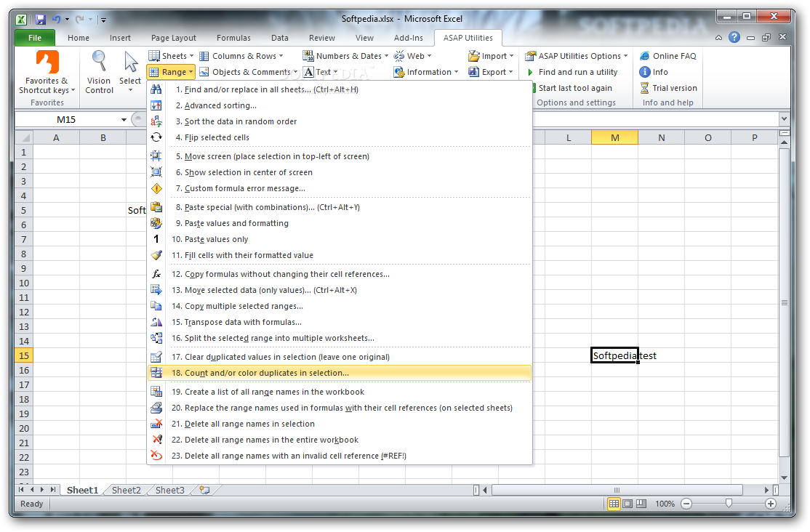Click the horizontal scrollbar thumb
Image resolution: width=810 pixels, height=532 pixels.
(x=617, y=490)
